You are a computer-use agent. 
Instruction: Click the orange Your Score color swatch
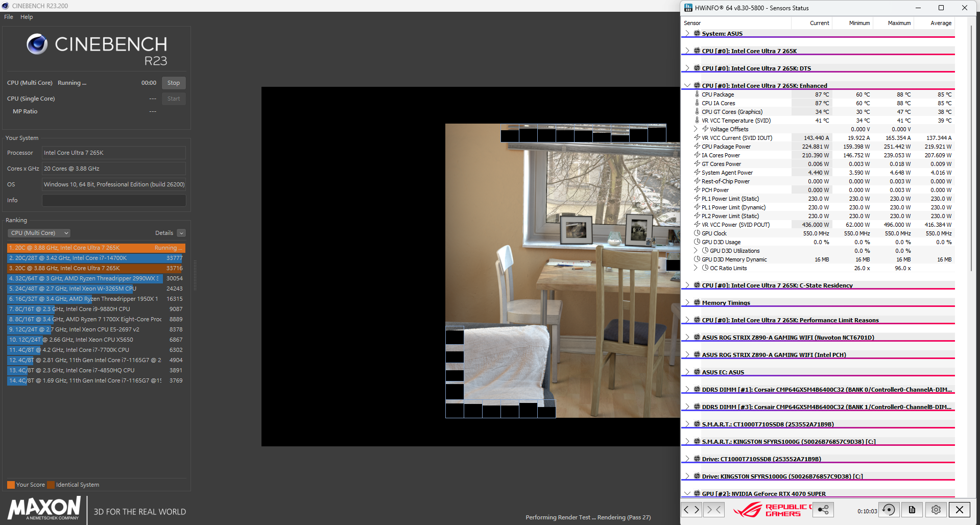(x=11, y=485)
